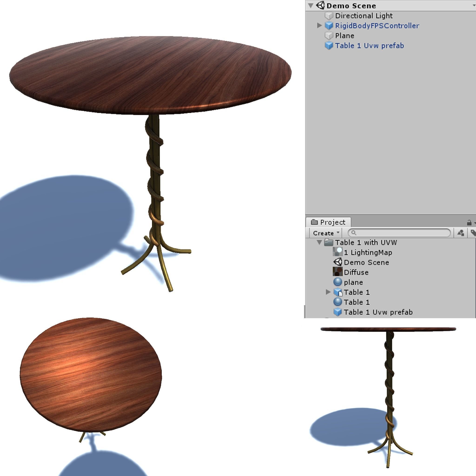The width and height of the screenshot is (476, 476).
Task: Toggle the Project panel lock icon
Action: 469,223
